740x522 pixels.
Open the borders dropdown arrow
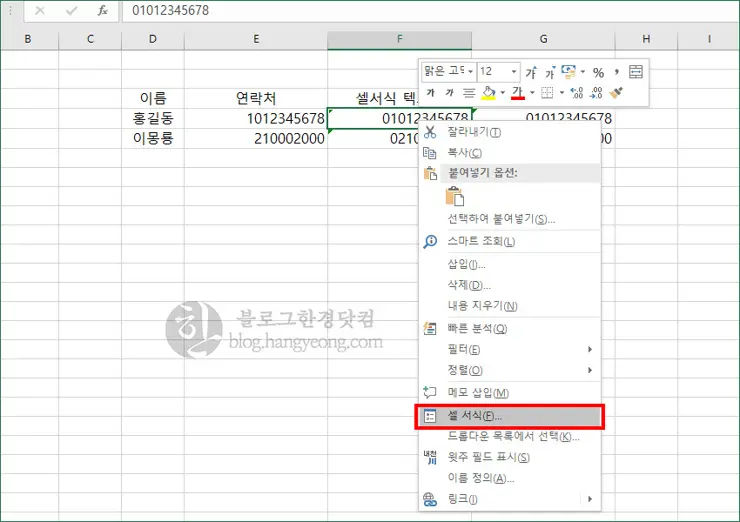tap(562, 93)
